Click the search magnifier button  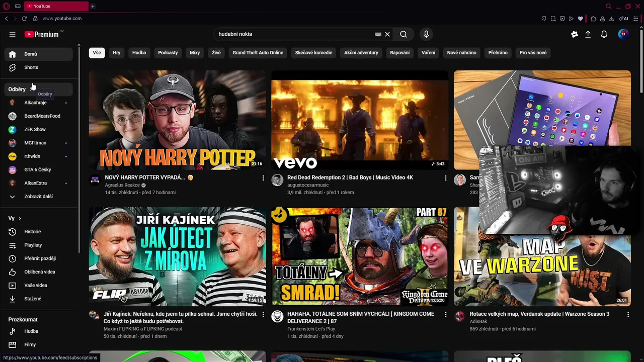click(404, 34)
